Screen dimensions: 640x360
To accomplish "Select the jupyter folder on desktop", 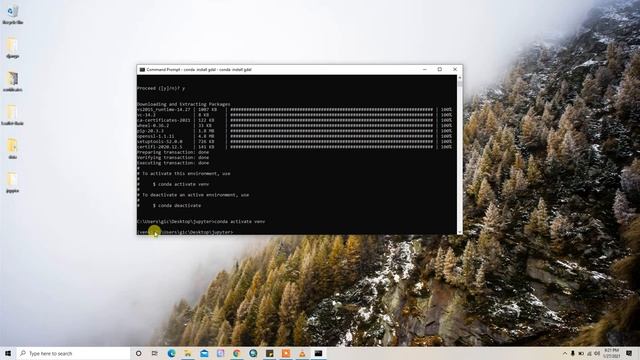I will tap(12, 182).
